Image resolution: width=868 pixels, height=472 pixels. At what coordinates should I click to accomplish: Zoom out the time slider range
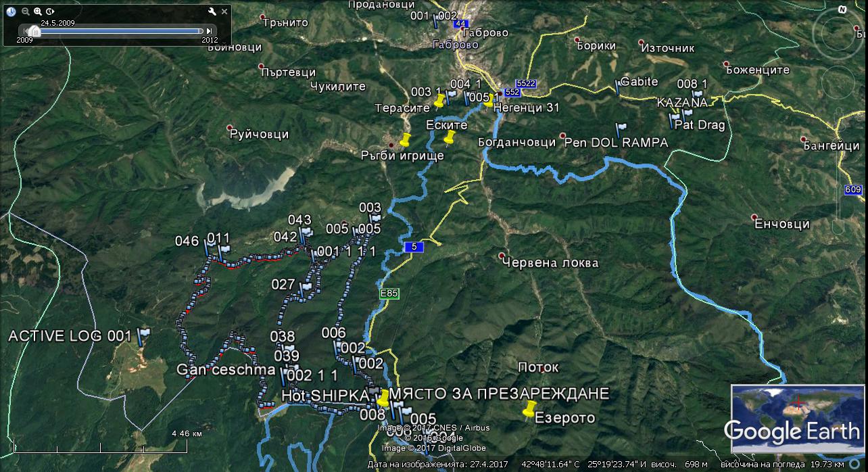point(25,11)
